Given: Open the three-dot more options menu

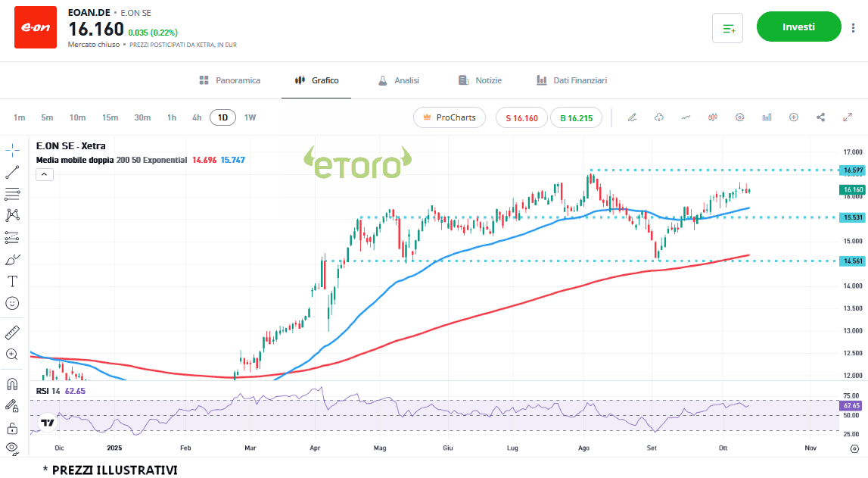Looking at the screenshot, I should 854,28.
